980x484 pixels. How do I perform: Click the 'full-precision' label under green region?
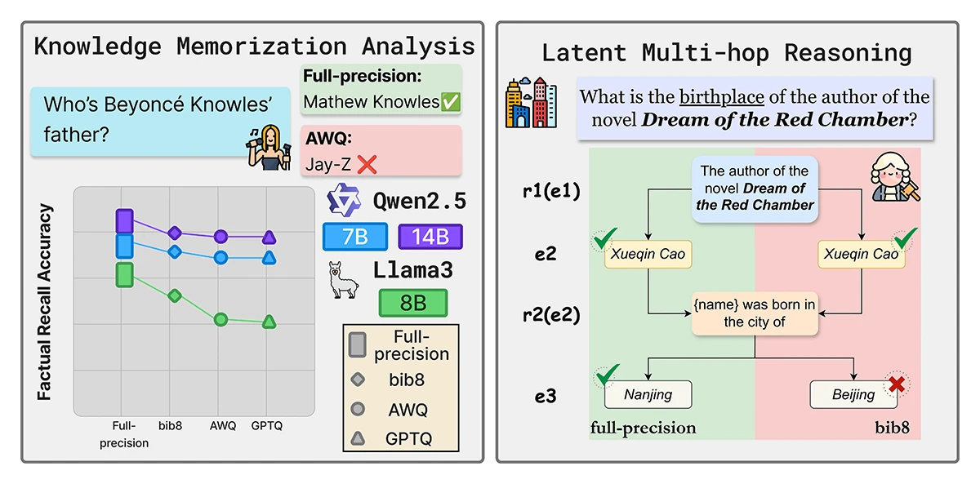click(x=644, y=428)
